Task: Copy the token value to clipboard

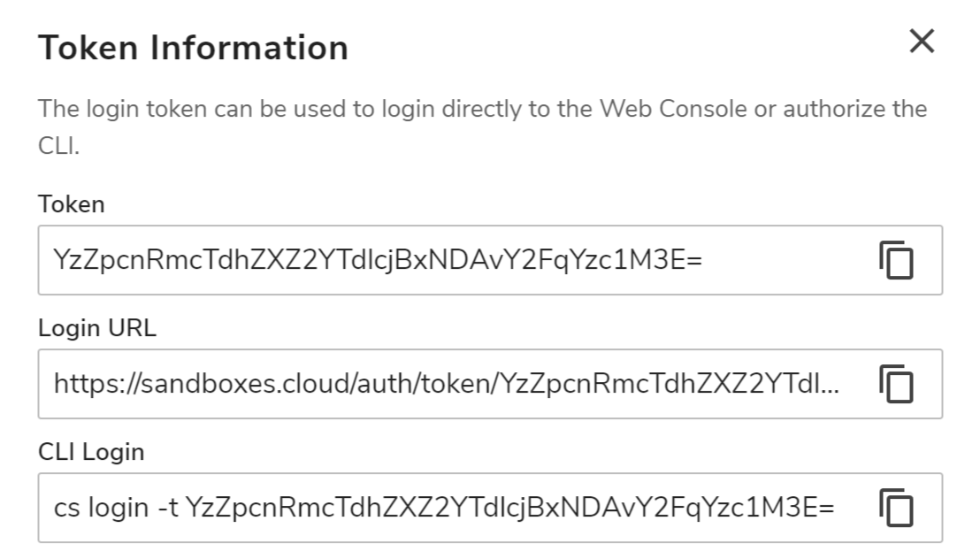Action: (896, 259)
